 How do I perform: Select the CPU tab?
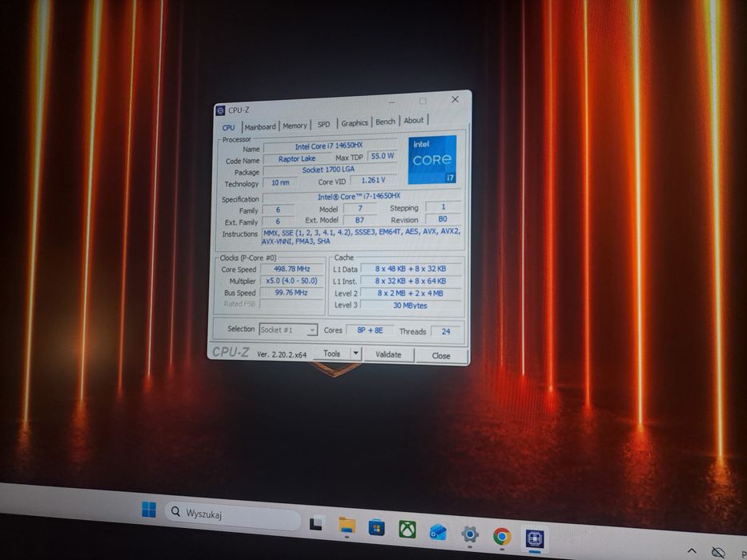click(x=229, y=128)
